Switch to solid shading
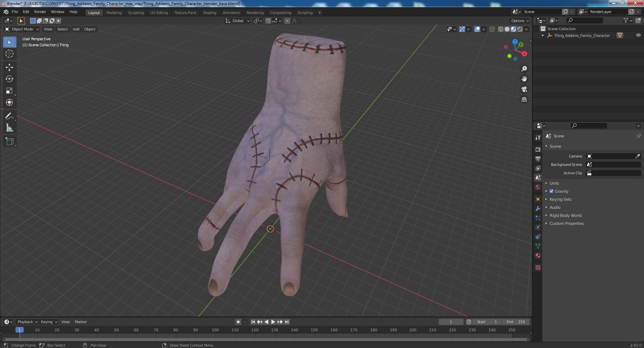This screenshot has width=644, height=348. (x=507, y=29)
